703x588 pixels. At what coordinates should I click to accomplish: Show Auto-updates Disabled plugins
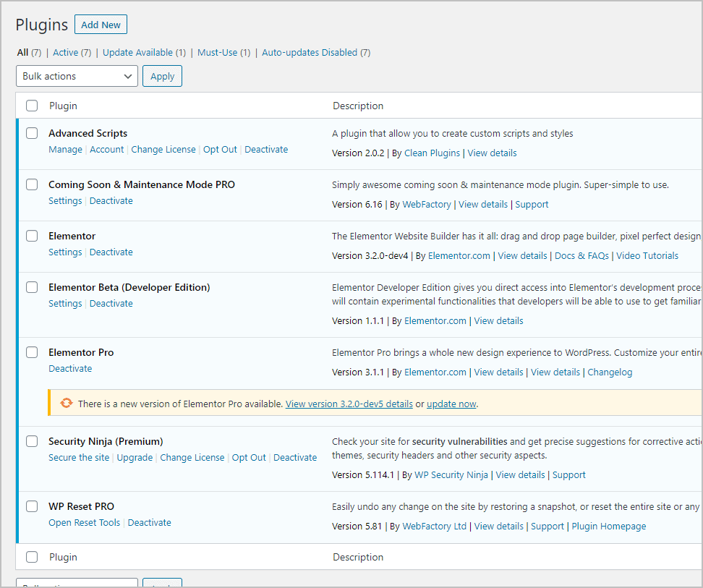pos(310,52)
